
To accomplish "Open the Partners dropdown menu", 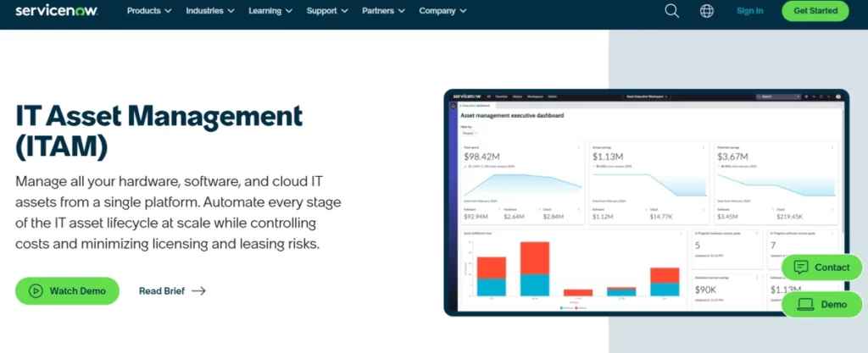I will (x=383, y=10).
